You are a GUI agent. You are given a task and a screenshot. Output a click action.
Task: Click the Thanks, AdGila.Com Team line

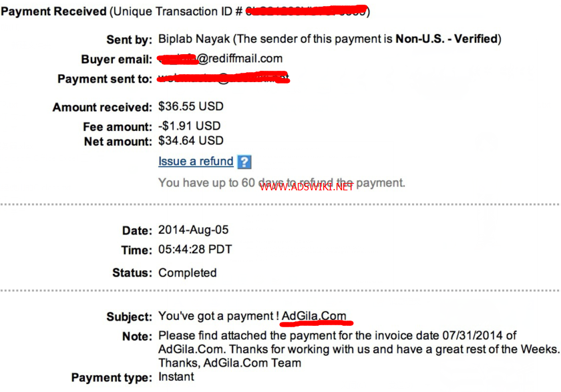tap(230, 363)
